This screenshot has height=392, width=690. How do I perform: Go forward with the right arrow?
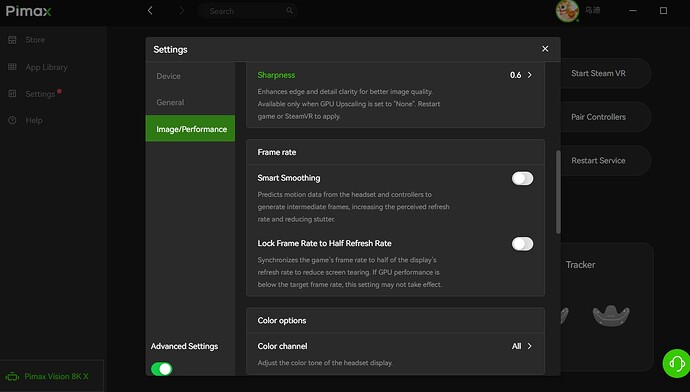click(181, 11)
